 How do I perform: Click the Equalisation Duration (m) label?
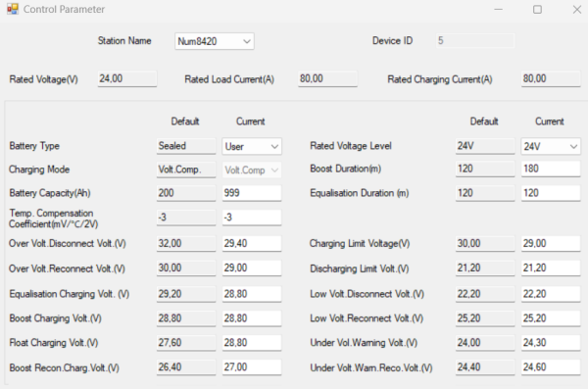[360, 193]
